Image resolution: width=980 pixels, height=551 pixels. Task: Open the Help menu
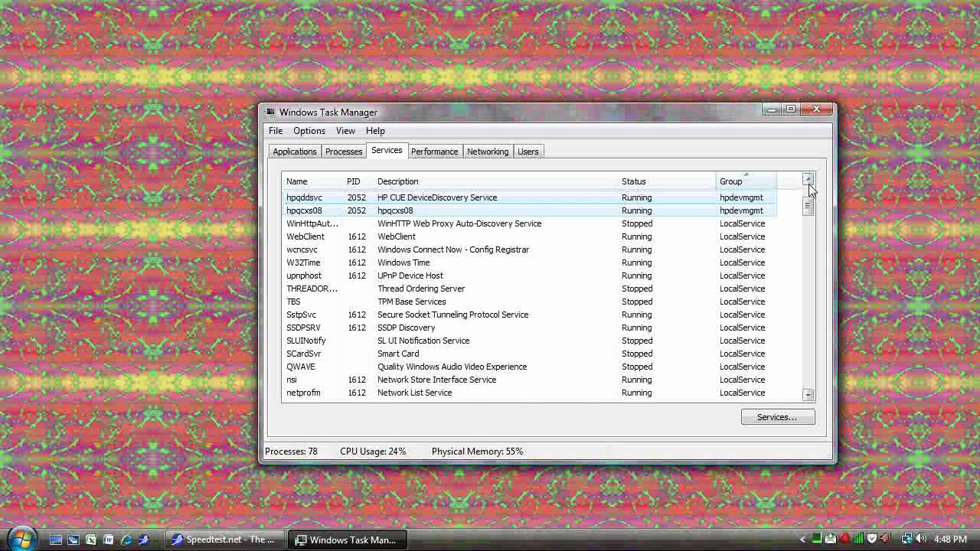[x=375, y=131]
